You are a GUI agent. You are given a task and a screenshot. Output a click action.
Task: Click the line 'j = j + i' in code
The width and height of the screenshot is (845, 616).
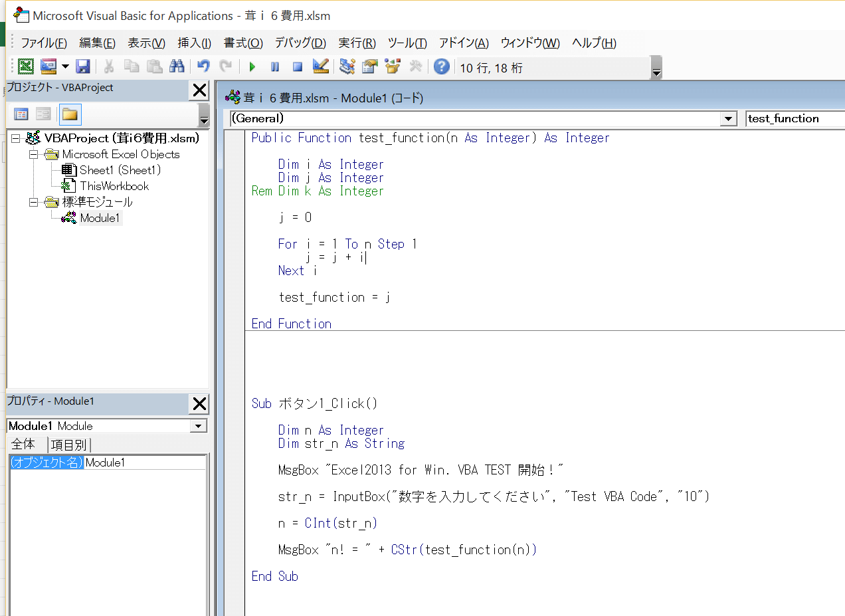point(335,257)
